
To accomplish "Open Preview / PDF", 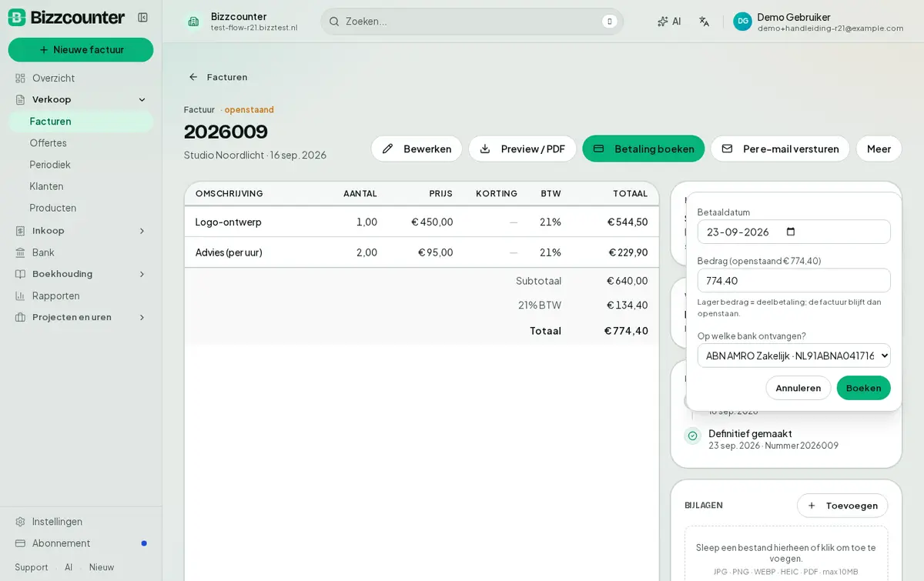I will click(x=522, y=149).
